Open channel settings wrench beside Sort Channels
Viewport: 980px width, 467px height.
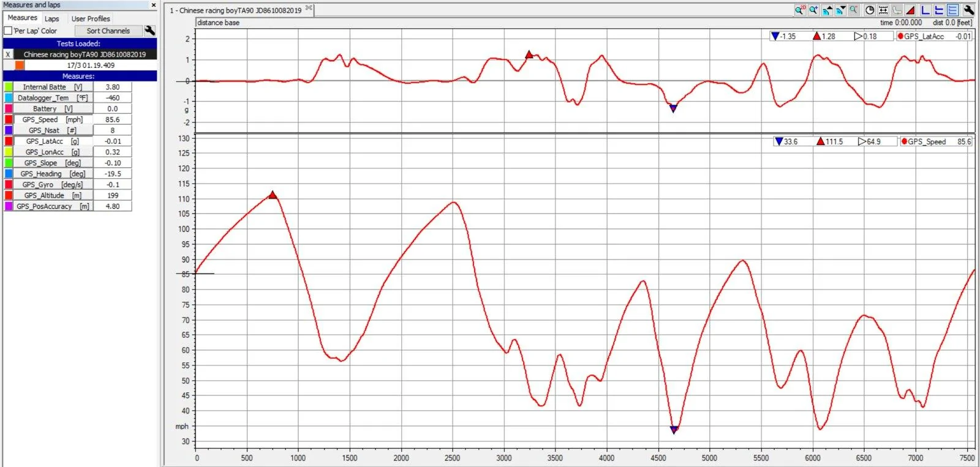point(149,31)
